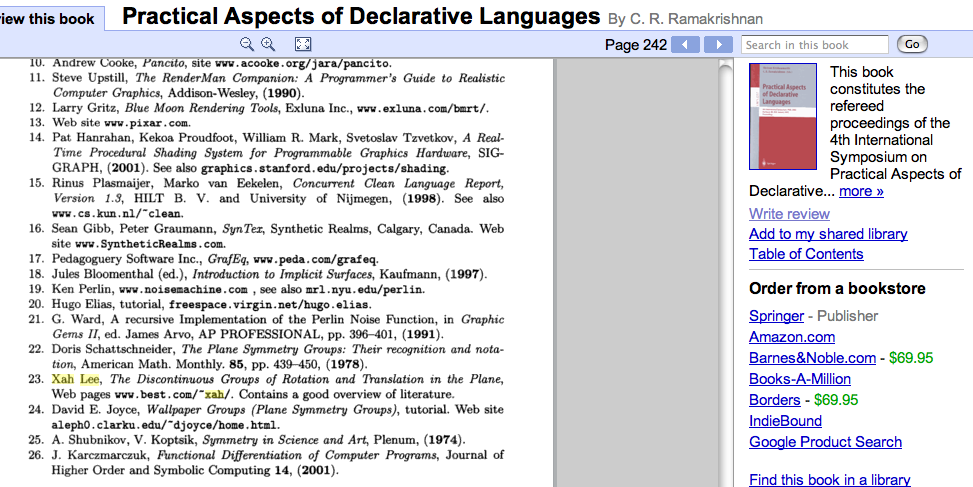Go to next page arrow

click(718, 44)
